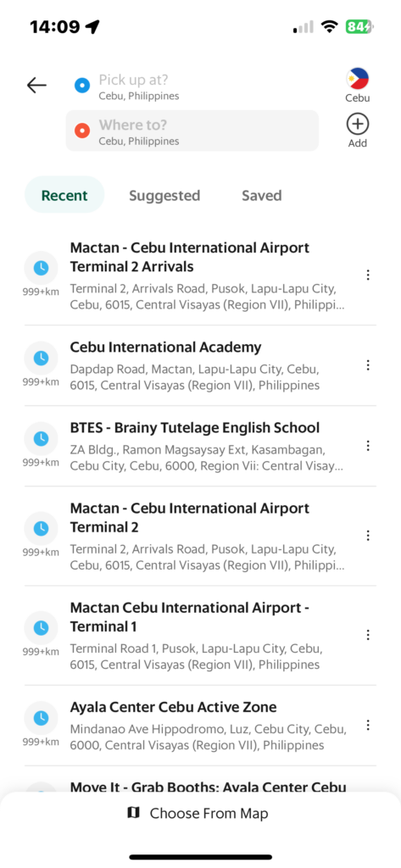Tap the Where to? destination field
The width and height of the screenshot is (401, 868).
[x=192, y=131]
